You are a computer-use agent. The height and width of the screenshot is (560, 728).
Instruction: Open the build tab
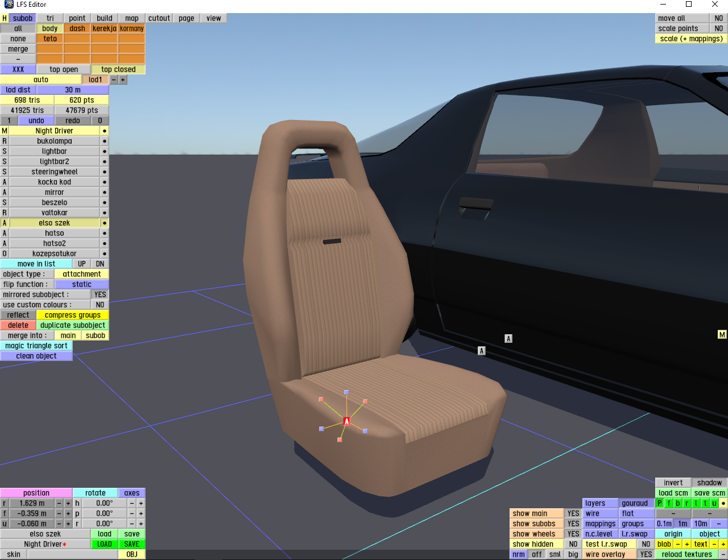pos(105,18)
